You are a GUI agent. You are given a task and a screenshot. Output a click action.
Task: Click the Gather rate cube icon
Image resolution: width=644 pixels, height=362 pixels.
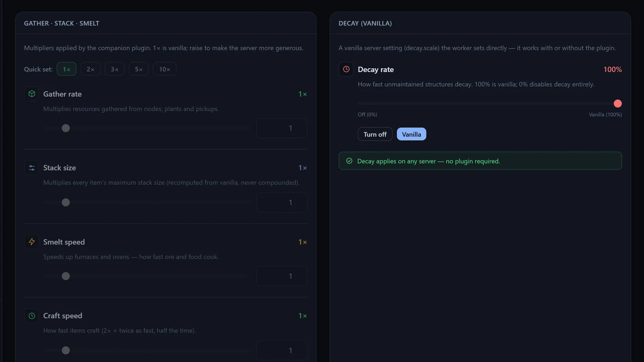pyautogui.click(x=32, y=94)
